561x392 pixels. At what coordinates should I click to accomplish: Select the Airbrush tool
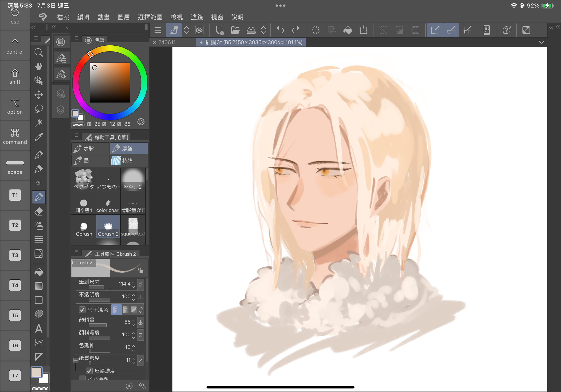point(39,225)
